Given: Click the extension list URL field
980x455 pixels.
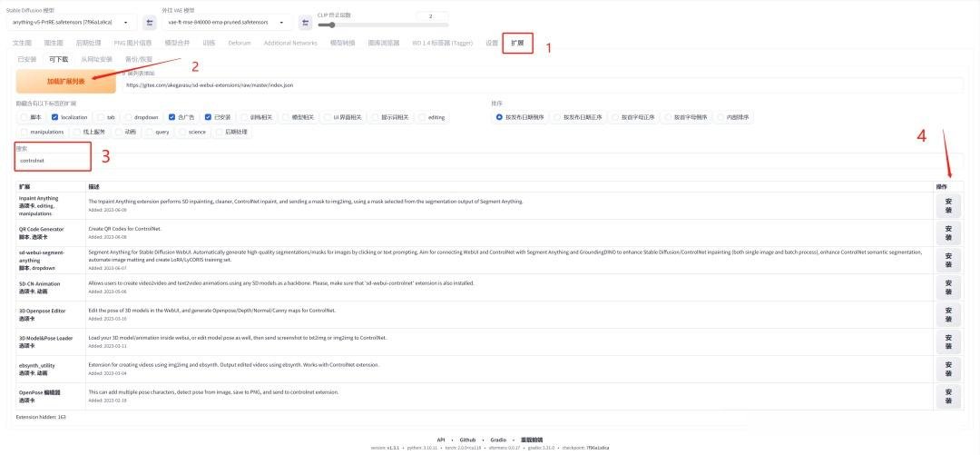Looking at the screenshot, I should [543, 84].
